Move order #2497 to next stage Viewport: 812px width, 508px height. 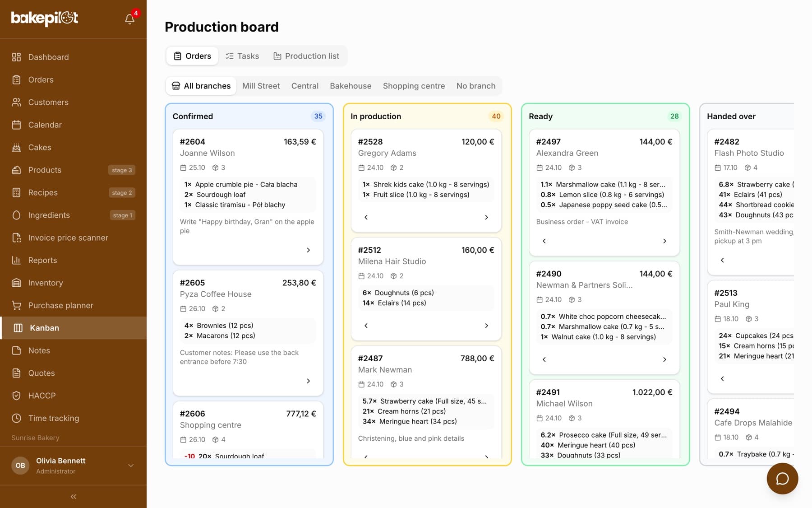point(664,241)
